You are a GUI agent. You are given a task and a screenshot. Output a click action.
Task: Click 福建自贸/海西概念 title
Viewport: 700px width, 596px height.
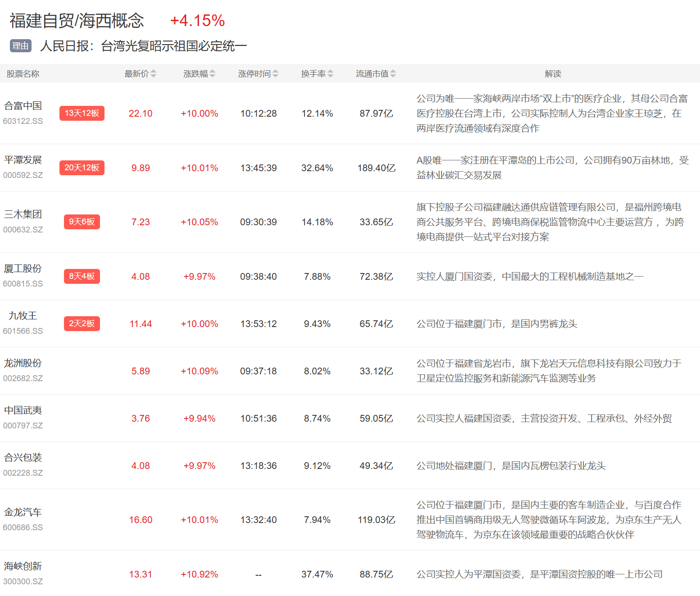click(x=77, y=21)
